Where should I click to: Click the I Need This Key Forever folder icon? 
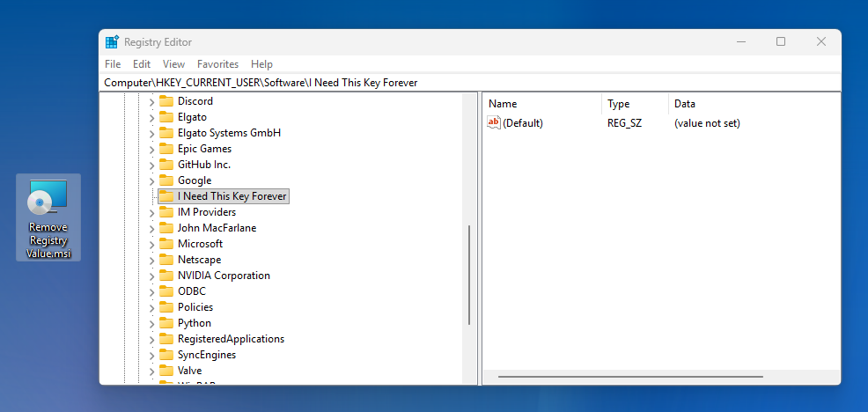pyautogui.click(x=166, y=196)
